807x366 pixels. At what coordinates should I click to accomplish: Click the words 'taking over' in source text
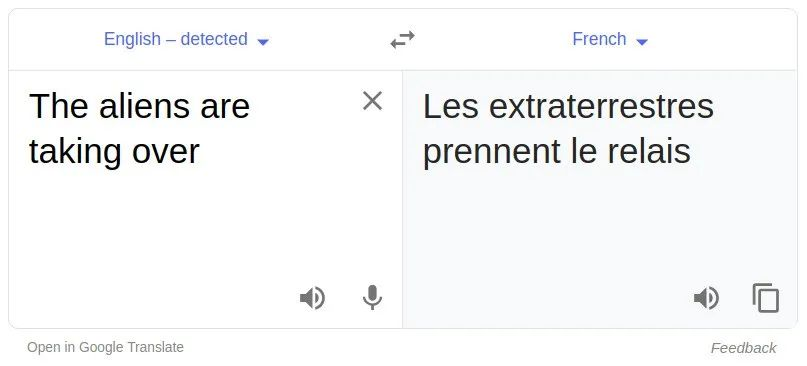tap(114, 151)
